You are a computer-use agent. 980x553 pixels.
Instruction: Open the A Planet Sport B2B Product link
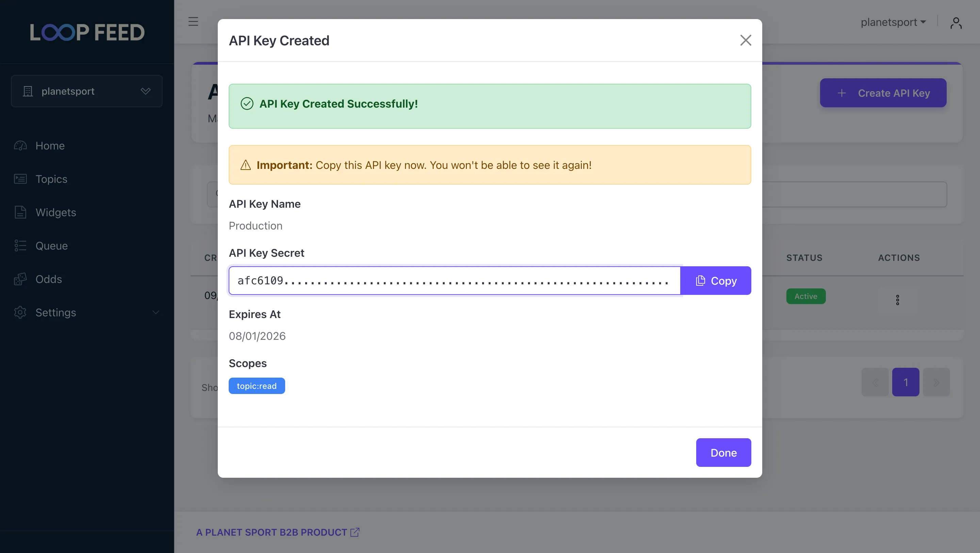pyautogui.click(x=271, y=532)
